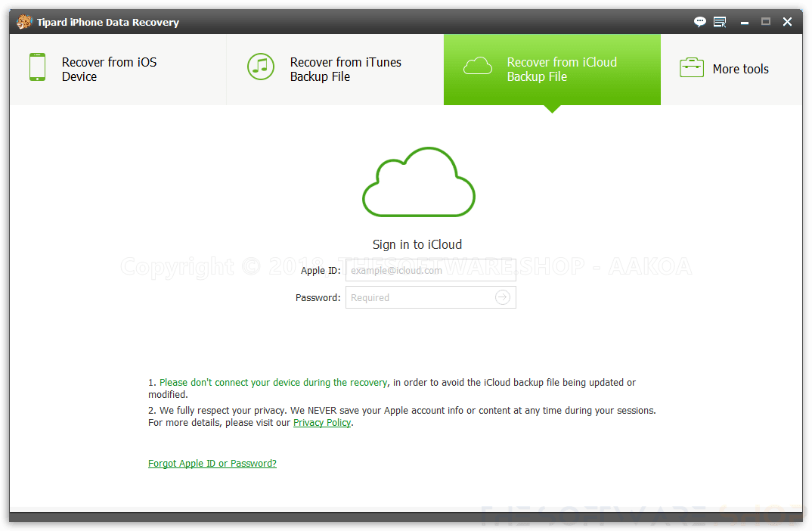Click Forgot Apple ID or Password link
This screenshot has height=531, width=812.
point(212,463)
